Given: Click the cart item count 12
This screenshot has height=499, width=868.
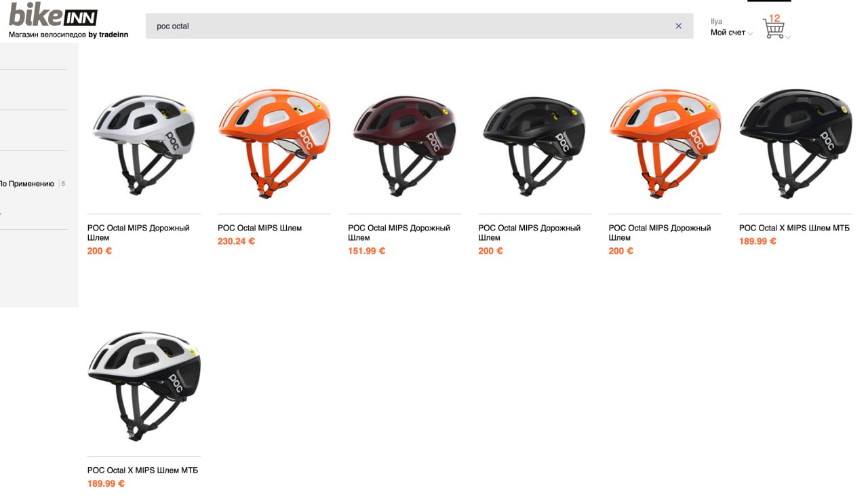Looking at the screenshot, I should click(774, 18).
